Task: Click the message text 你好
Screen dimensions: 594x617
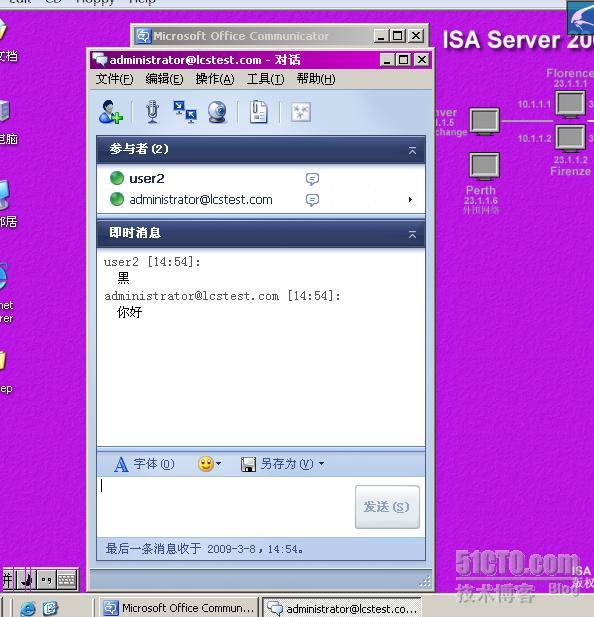Action: [x=129, y=312]
